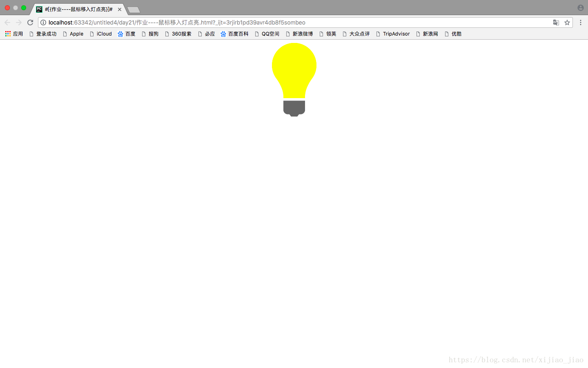Open the 百度 bookmark
The height and width of the screenshot is (368, 588).
tap(127, 34)
